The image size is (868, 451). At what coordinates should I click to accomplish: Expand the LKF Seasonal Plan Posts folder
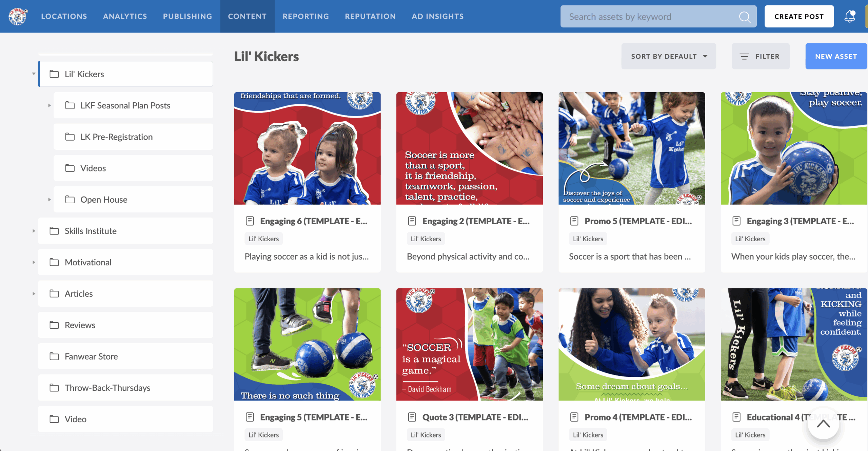(50, 105)
